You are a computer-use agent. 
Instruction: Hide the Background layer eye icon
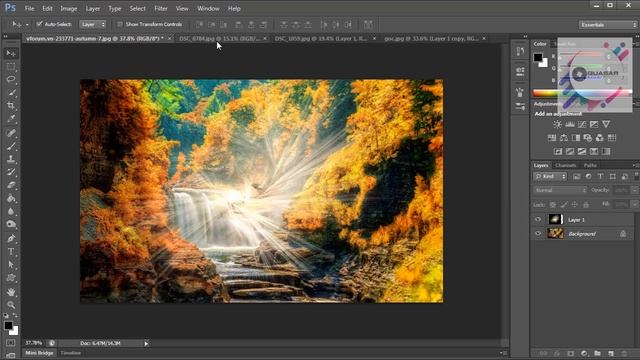(x=538, y=233)
